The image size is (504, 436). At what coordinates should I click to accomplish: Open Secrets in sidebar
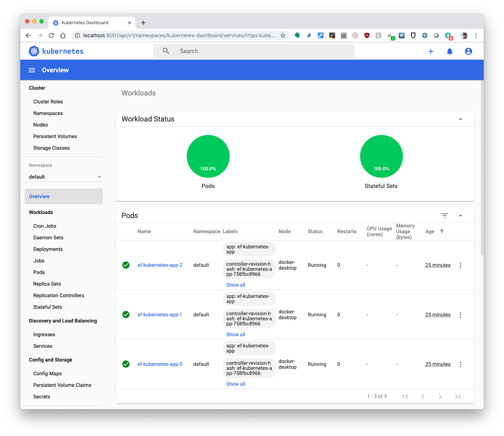click(42, 397)
